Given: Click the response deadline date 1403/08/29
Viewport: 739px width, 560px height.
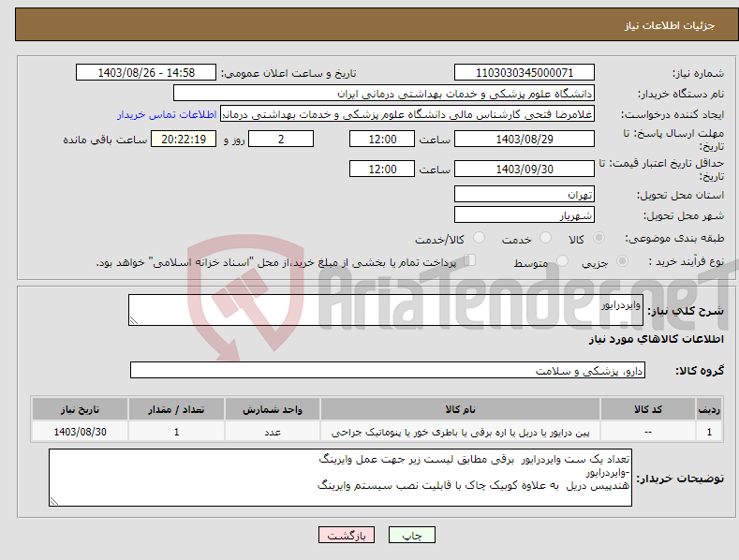Looking at the screenshot, I should [x=525, y=139].
